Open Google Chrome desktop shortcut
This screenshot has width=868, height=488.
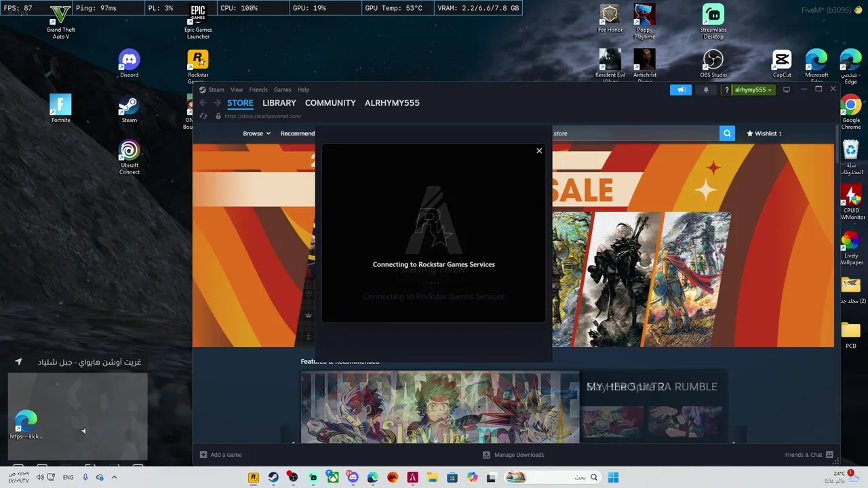pos(851,112)
